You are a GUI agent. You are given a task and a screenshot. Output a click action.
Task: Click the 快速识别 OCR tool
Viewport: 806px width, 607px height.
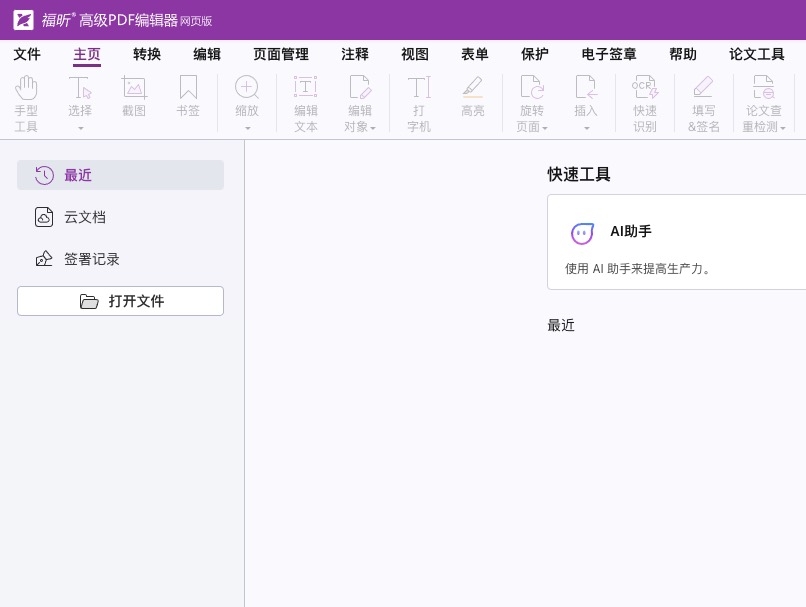point(645,100)
